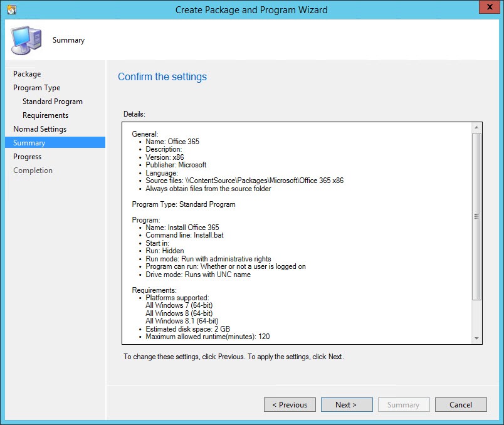
Task: Click the greyed-out Completion step
Action: pyautogui.click(x=33, y=171)
